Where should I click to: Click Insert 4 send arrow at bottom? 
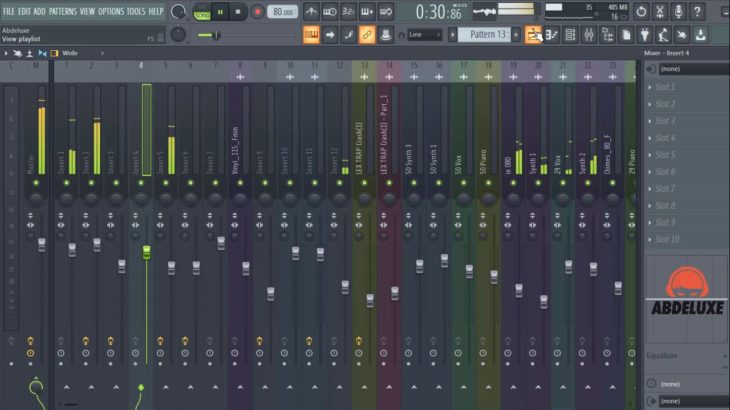click(x=141, y=387)
